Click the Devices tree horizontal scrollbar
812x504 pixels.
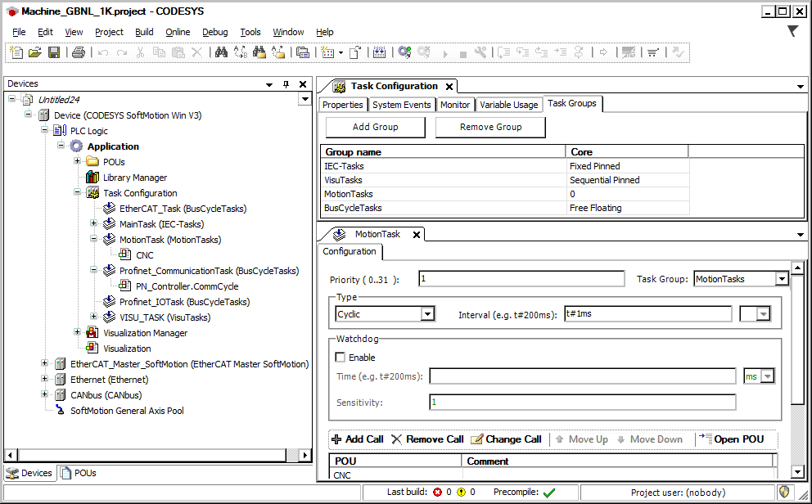pyautogui.click(x=151, y=456)
